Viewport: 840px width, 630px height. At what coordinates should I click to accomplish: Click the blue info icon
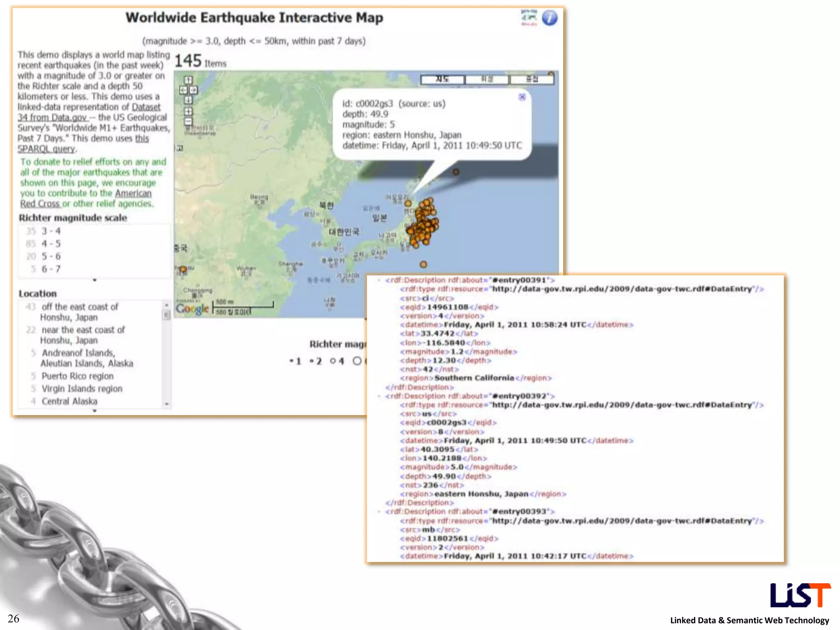[549, 18]
